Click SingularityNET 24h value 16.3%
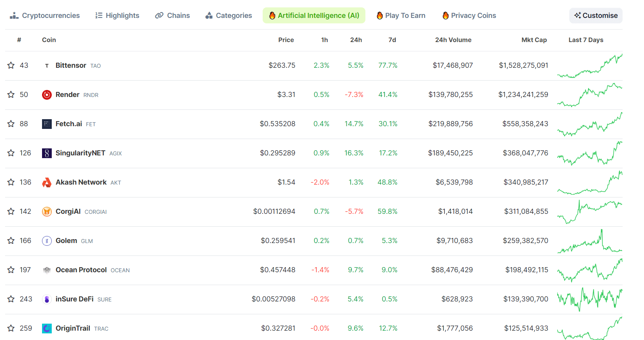 (x=354, y=153)
